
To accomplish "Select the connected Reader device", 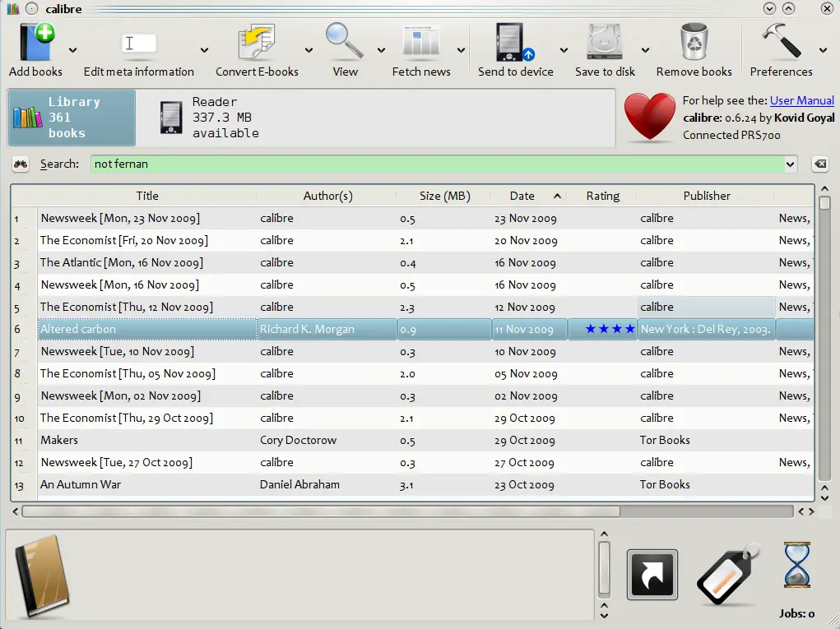I will [x=214, y=117].
